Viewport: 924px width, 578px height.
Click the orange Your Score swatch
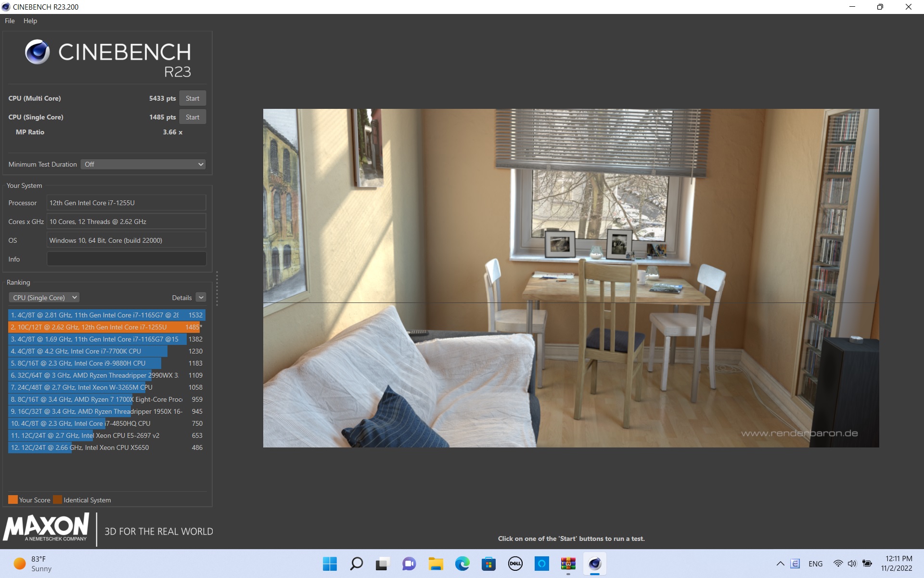click(13, 499)
